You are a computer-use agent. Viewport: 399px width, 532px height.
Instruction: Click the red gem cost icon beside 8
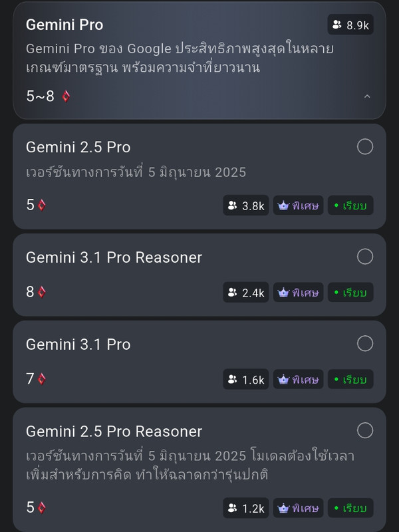pyautogui.click(x=41, y=292)
